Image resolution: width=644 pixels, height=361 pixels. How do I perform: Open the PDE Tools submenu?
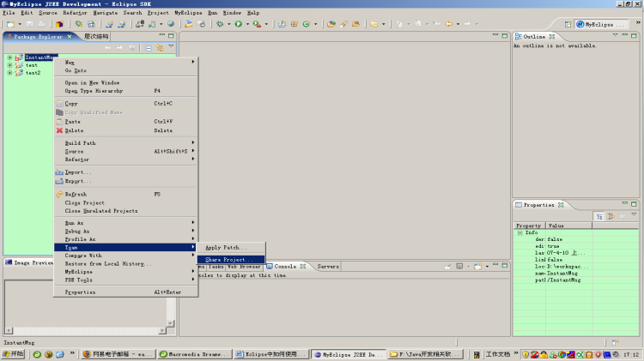click(125, 280)
